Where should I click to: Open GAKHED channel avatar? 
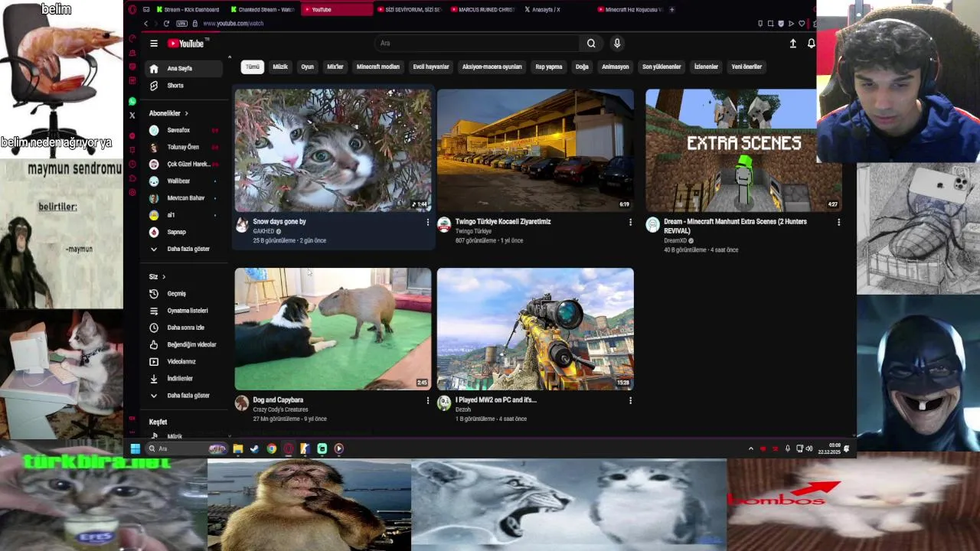(x=242, y=224)
